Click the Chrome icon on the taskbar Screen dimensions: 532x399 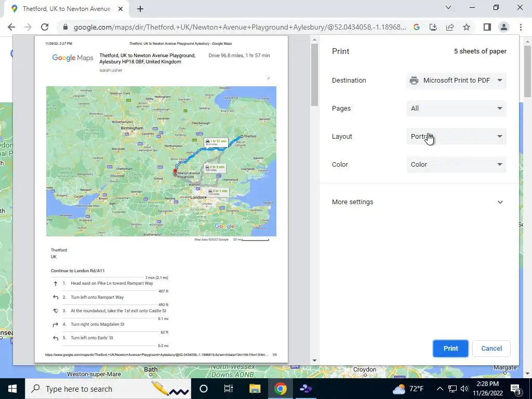(x=280, y=389)
